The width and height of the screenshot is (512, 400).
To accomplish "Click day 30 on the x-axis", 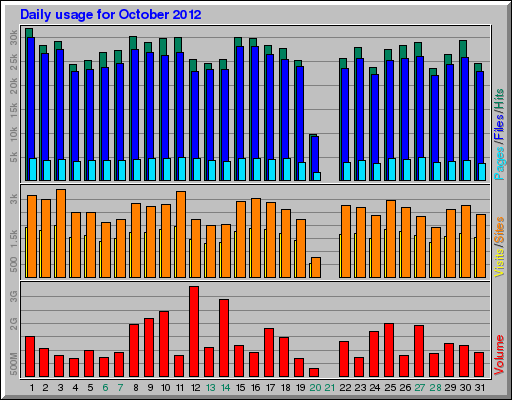I will pos(465,388).
